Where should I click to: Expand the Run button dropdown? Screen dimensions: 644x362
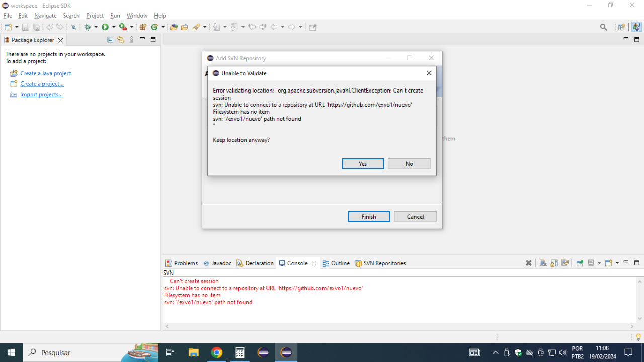point(114,27)
